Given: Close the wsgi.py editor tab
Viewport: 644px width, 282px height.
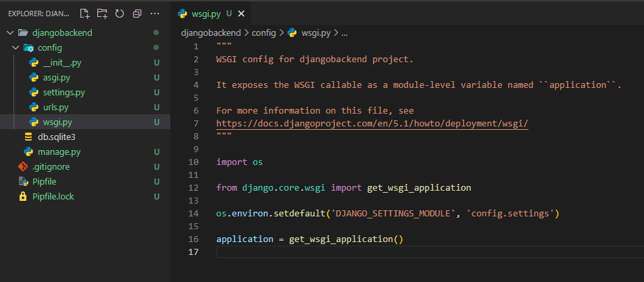Looking at the screenshot, I should click(x=242, y=14).
